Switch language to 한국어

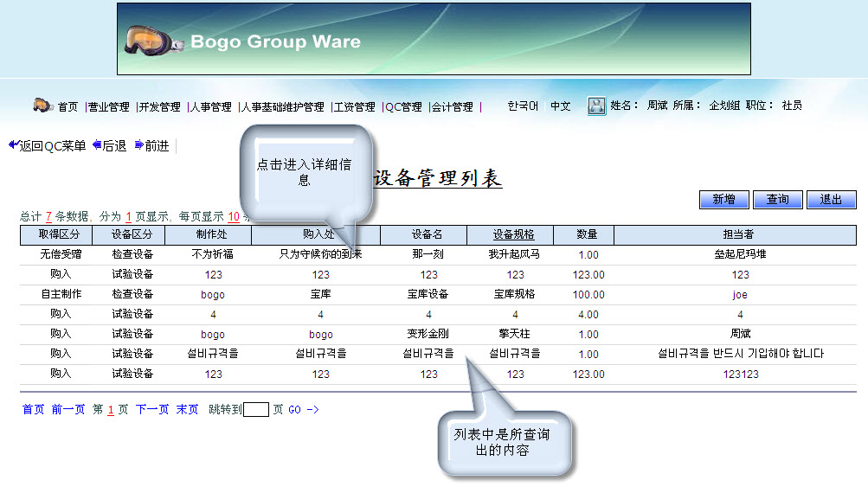523,106
